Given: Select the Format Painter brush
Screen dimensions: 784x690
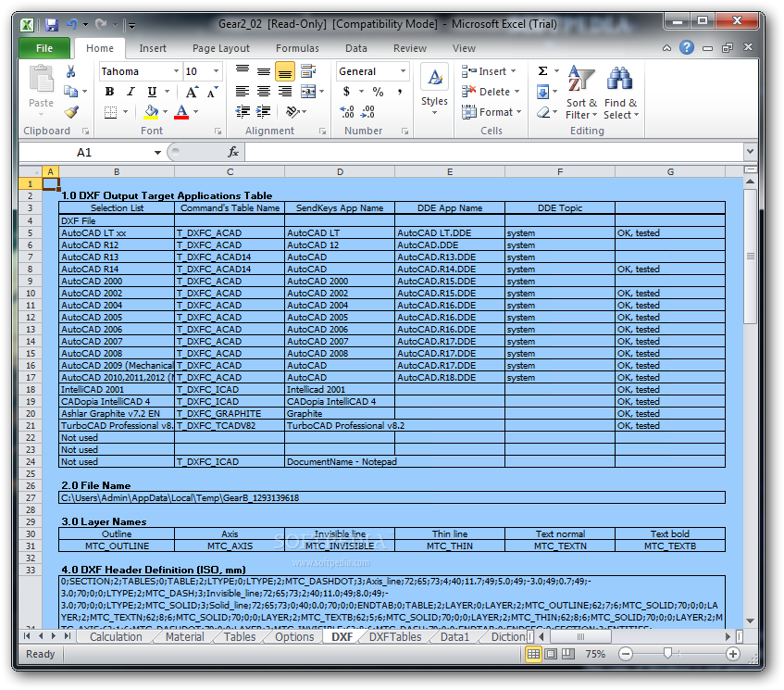Looking at the screenshot, I should coord(71,111).
